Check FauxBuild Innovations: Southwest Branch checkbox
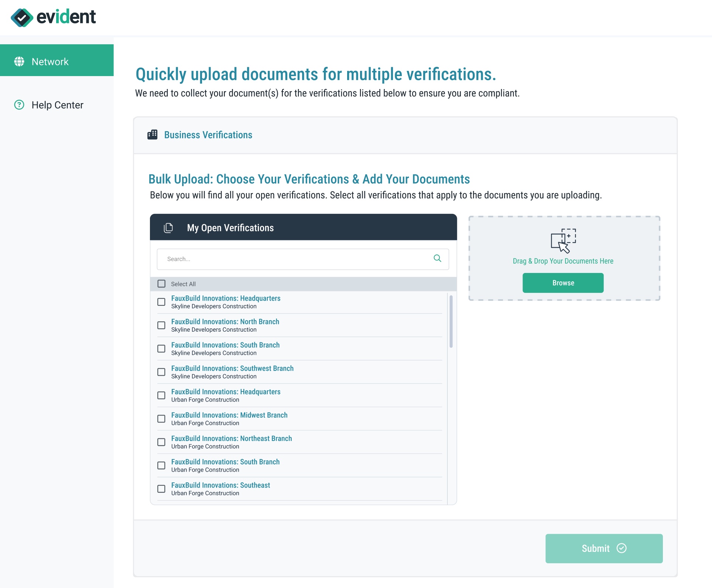Image resolution: width=712 pixels, height=588 pixels. [161, 372]
